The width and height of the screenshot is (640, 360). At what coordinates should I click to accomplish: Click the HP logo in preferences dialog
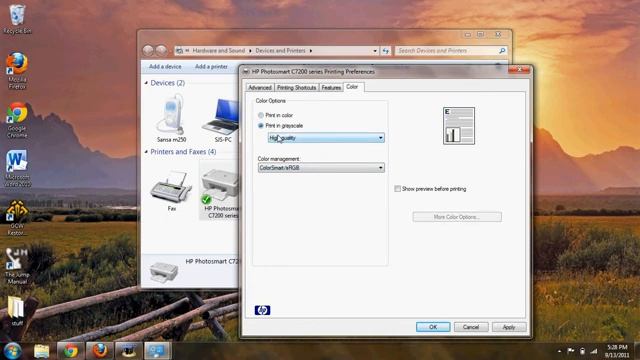pos(262,310)
